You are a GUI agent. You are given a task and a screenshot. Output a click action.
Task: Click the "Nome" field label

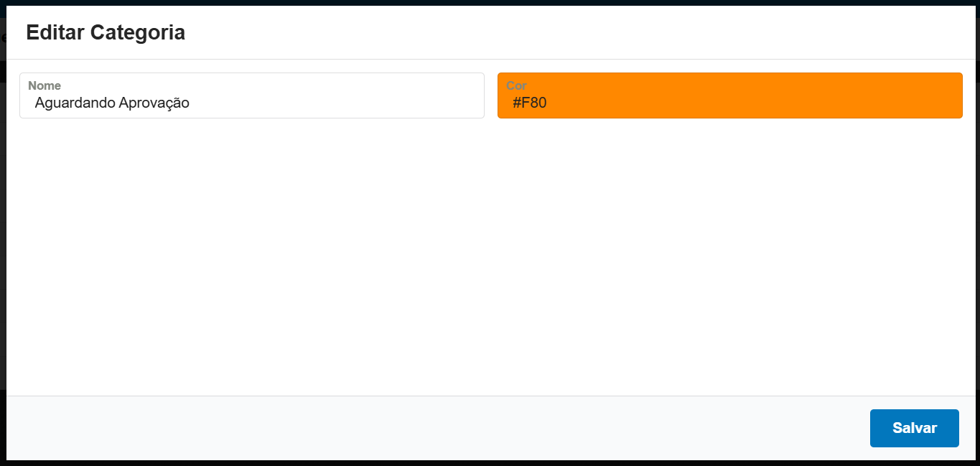click(45, 85)
